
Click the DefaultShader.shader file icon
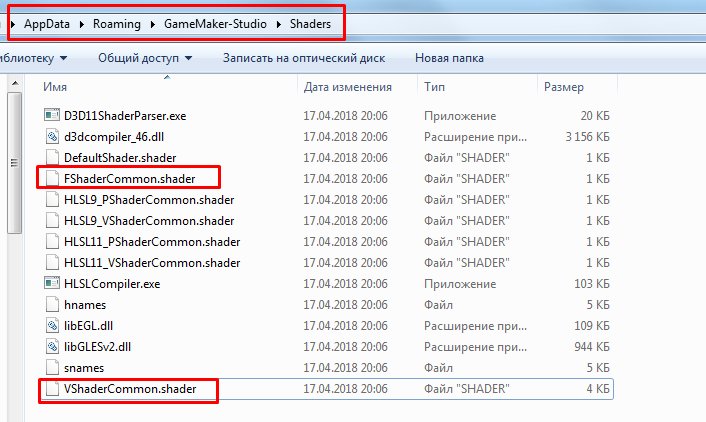coord(52,157)
